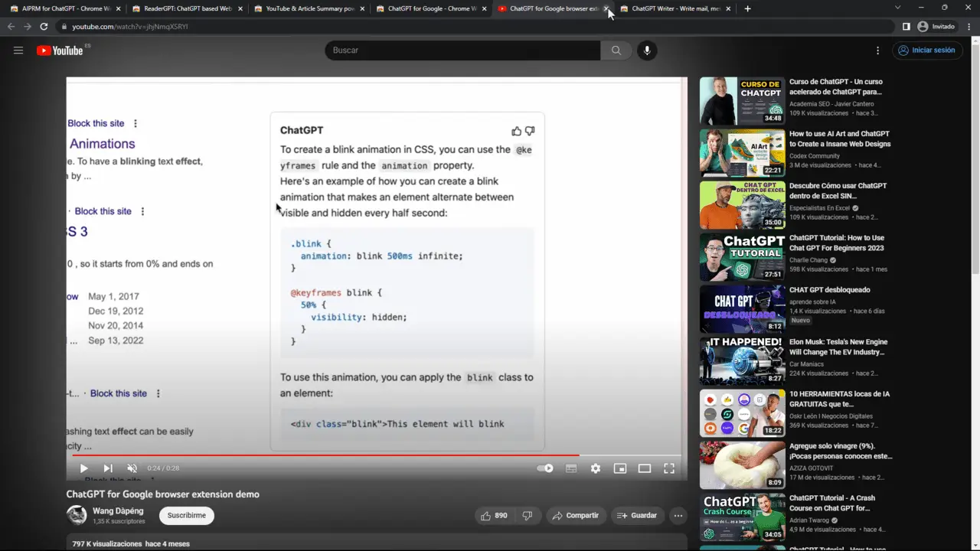Open a new browser tab
The height and width of the screenshot is (551, 980).
748,8
